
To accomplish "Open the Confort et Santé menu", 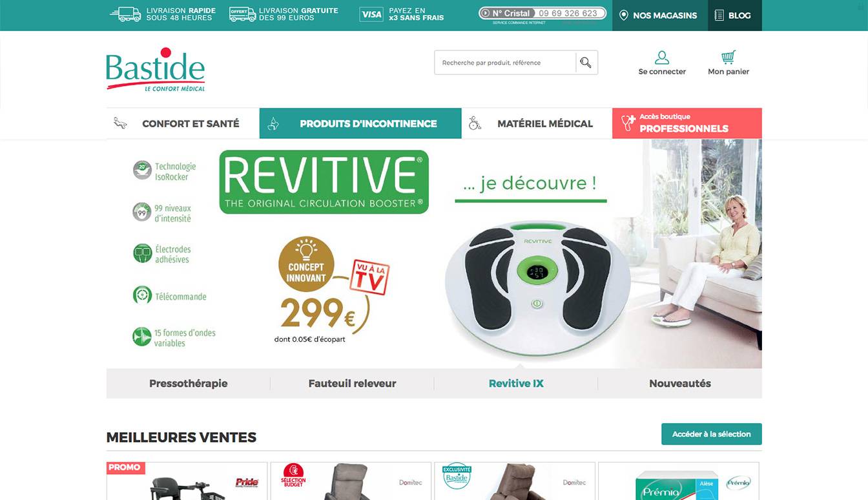I will (x=183, y=123).
